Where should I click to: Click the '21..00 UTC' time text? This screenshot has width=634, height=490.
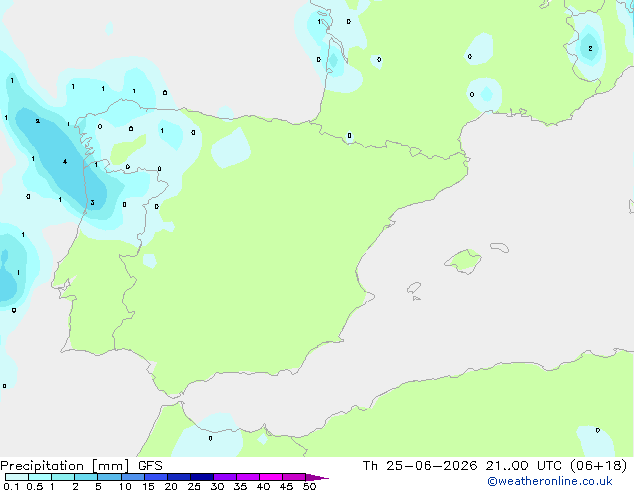tap(524, 466)
